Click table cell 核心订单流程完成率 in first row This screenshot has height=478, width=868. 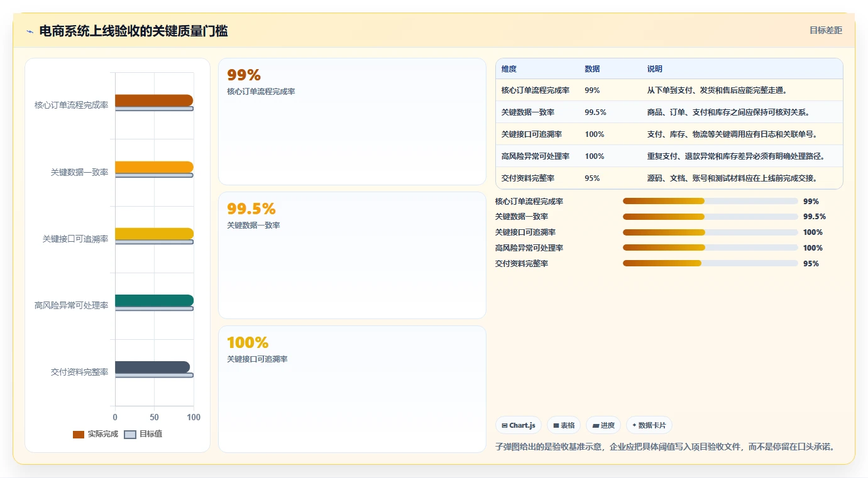point(536,90)
